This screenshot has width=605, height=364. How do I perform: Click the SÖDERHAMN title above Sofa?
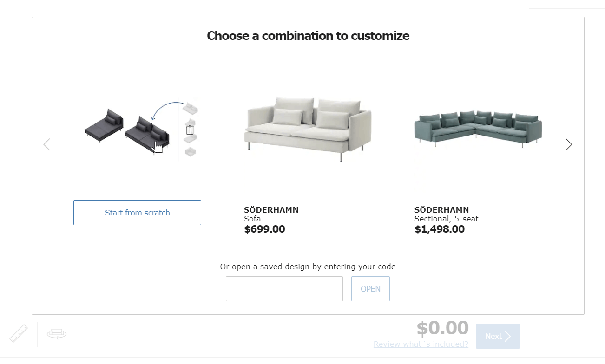click(x=271, y=210)
